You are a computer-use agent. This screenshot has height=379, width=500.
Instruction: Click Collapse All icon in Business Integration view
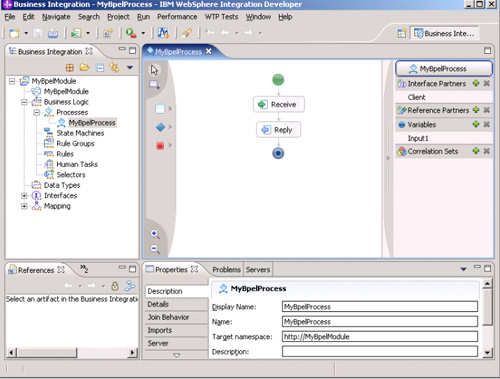click(100, 68)
